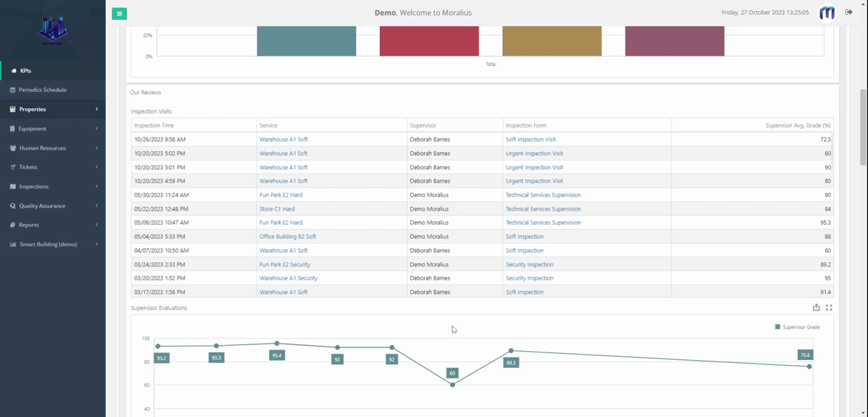The height and width of the screenshot is (417, 868).
Task: Open the Moralius user avatar logo
Action: coord(827,13)
